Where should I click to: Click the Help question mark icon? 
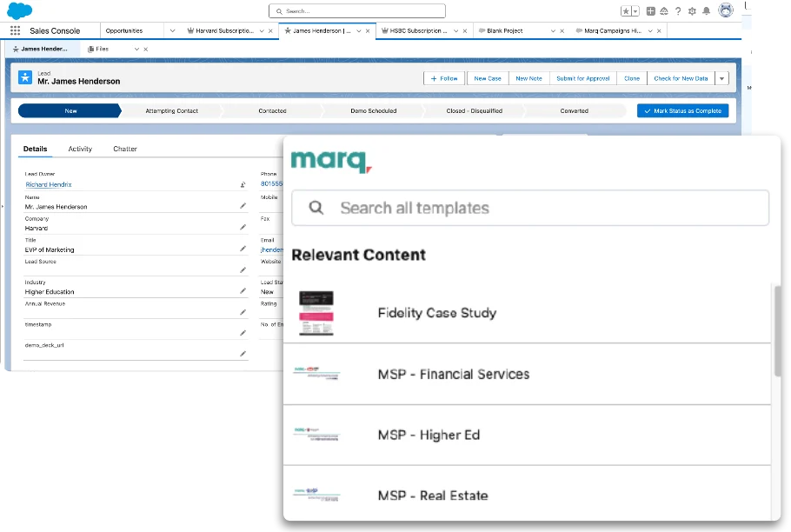click(x=677, y=11)
